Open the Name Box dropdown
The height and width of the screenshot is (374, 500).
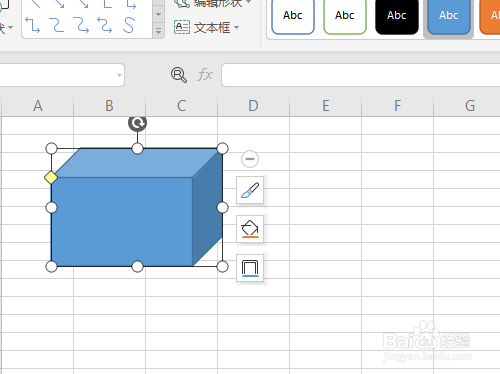click(x=119, y=75)
